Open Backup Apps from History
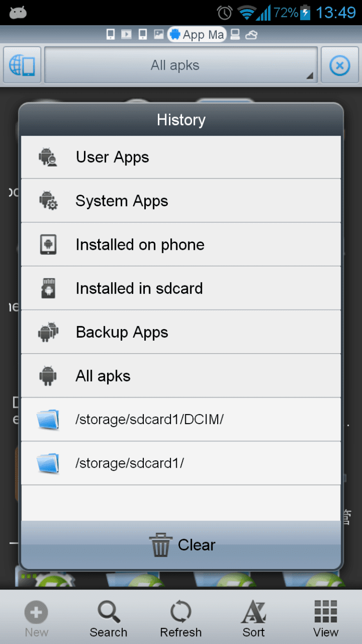362x644 pixels. (x=181, y=332)
